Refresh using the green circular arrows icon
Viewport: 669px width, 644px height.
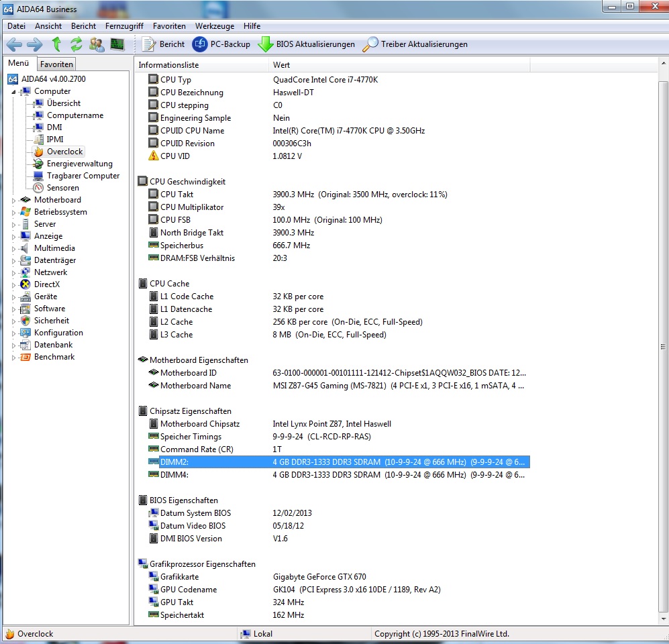pos(76,44)
